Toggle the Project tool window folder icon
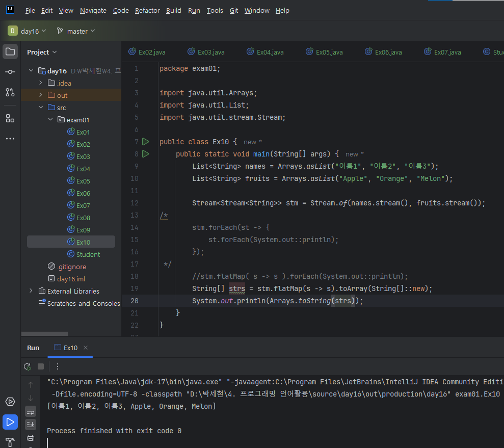The image size is (504, 448). click(x=10, y=51)
